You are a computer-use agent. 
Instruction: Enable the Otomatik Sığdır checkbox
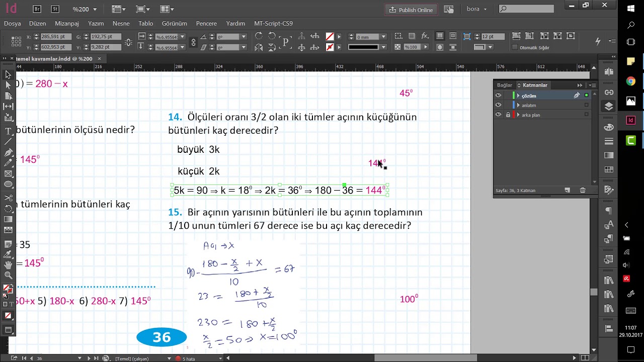515,47
